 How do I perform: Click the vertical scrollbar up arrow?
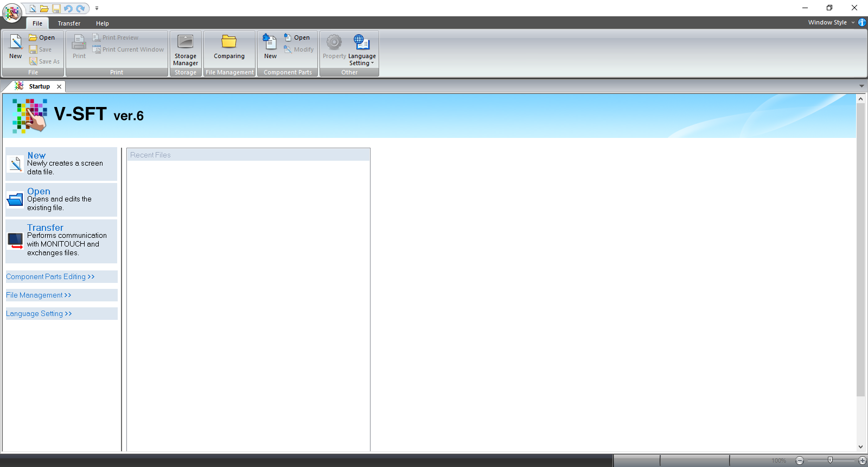[860, 99]
